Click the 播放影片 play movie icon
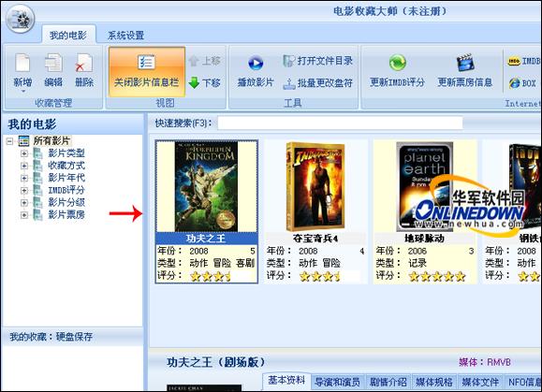 click(256, 64)
